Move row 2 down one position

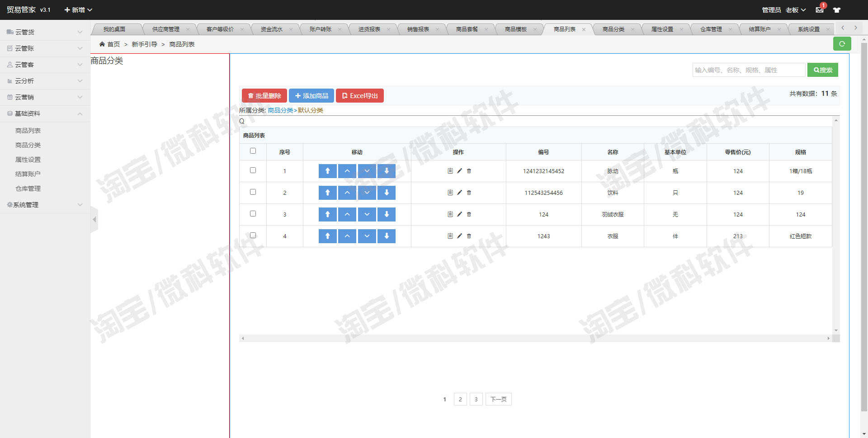tap(367, 193)
